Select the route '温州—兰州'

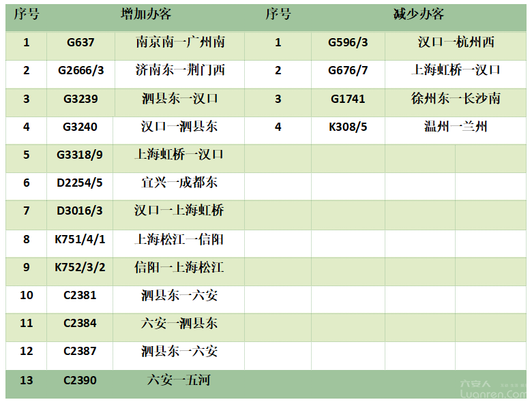(456, 127)
